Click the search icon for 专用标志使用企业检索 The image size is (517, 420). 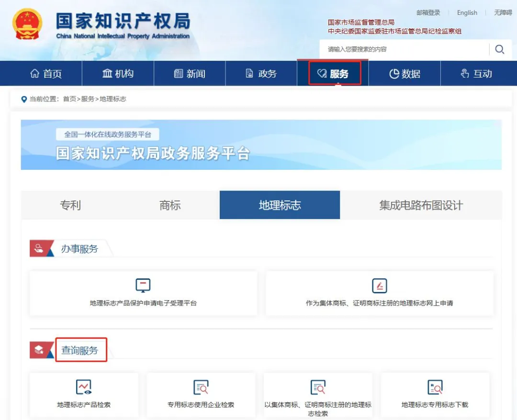(x=201, y=387)
